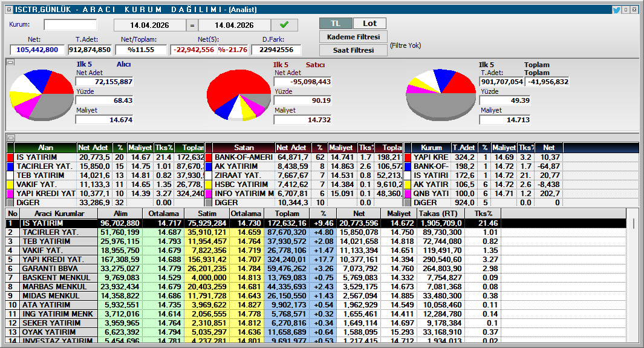Viewport: 644px width, 348px height.
Task: Click the green checkmark apply button
Action: [x=284, y=25]
